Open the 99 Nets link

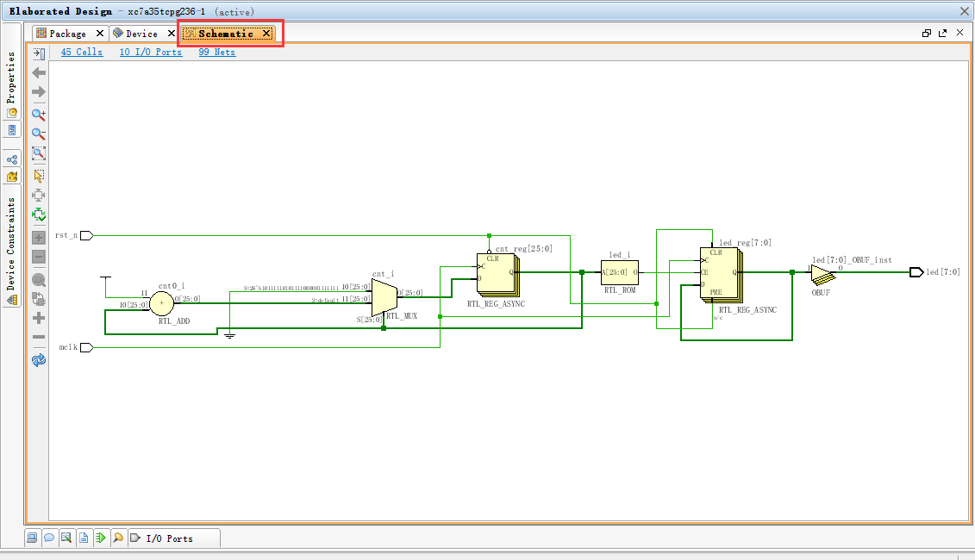(x=217, y=53)
